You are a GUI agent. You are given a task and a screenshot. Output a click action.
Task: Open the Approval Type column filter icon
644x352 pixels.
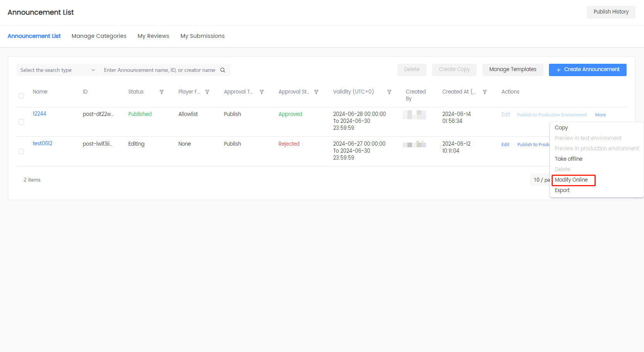point(262,92)
